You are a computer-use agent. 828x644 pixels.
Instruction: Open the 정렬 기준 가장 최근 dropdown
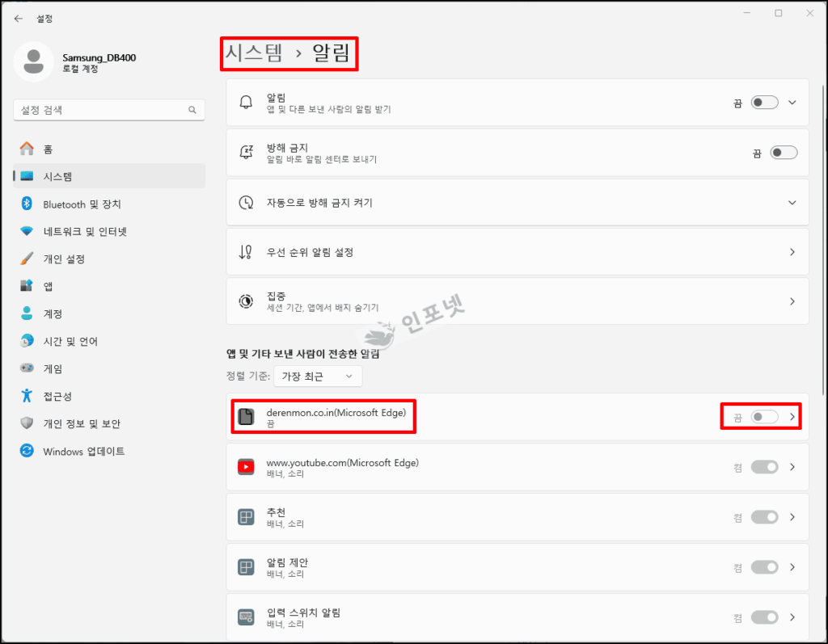[318, 377]
